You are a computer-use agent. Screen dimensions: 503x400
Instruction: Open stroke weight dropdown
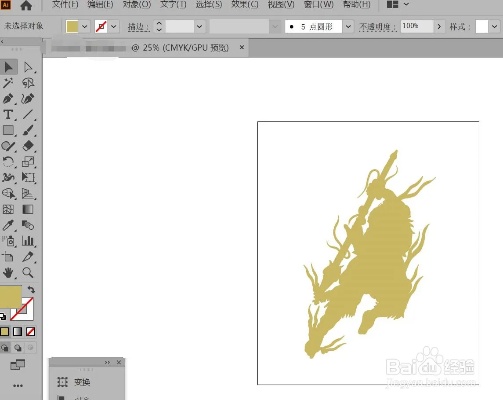(x=200, y=26)
